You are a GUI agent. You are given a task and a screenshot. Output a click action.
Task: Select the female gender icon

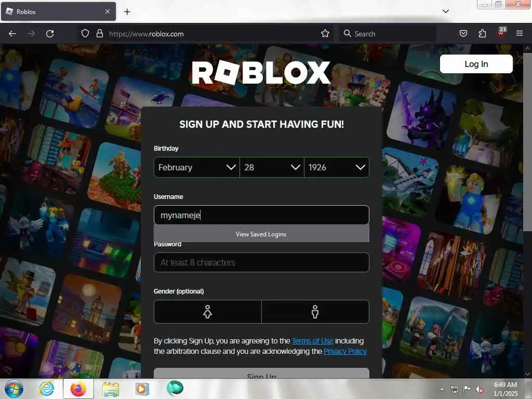pos(208,312)
